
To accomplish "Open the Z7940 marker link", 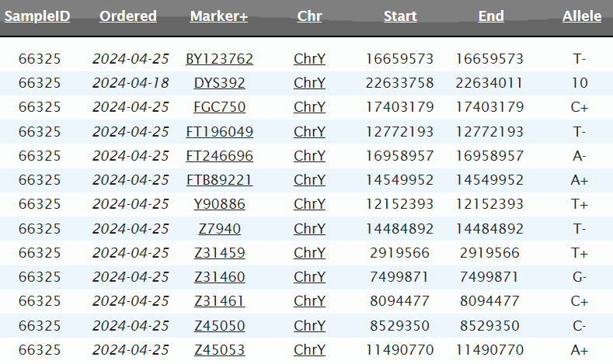I will pyautogui.click(x=219, y=229).
